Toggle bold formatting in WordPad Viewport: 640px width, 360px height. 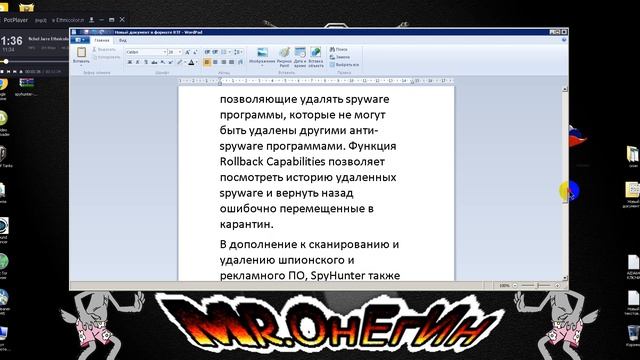(x=130, y=62)
